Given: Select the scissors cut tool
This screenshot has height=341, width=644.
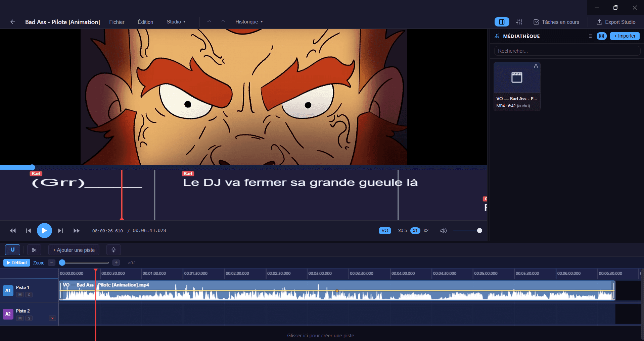Looking at the screenshot, I should [x=34, y=250].
